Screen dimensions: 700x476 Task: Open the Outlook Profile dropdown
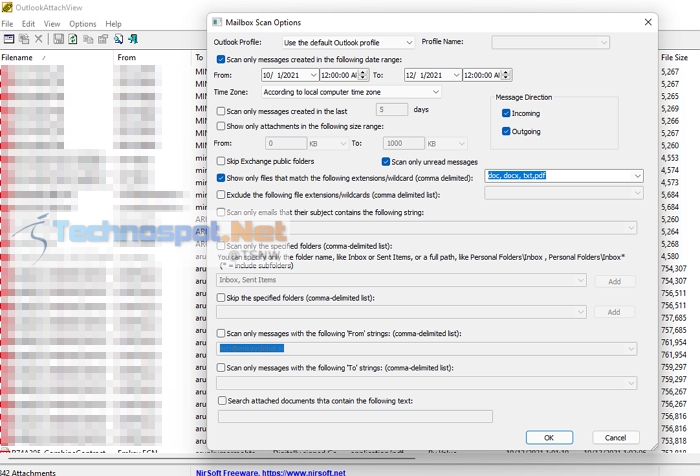pyautogui.click(x=348, y=42)
